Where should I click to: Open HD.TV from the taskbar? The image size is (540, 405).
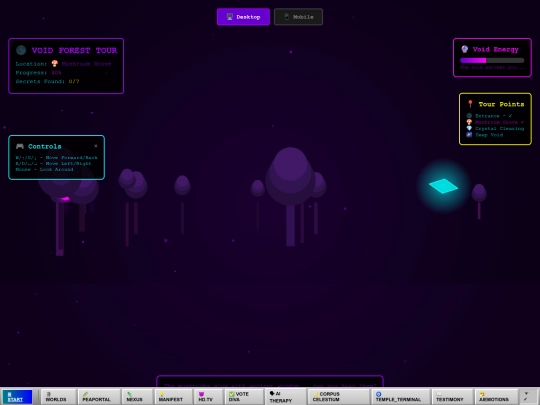[208, 397]
